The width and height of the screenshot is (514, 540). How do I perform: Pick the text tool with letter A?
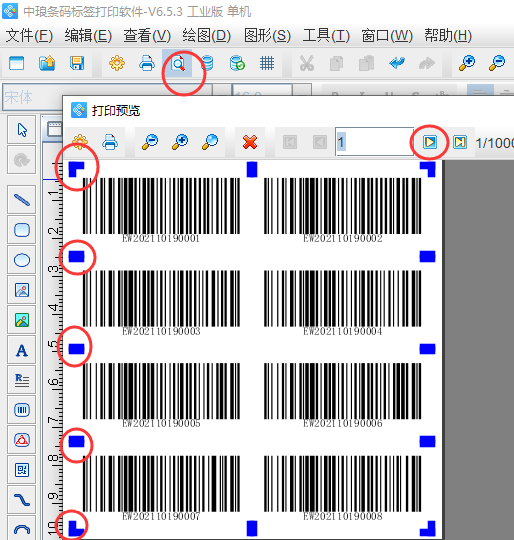pos(22,350)
